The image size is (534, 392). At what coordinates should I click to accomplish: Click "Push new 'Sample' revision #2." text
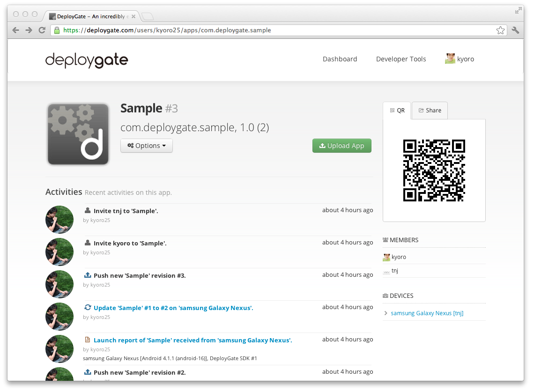(x=140, y=373)
